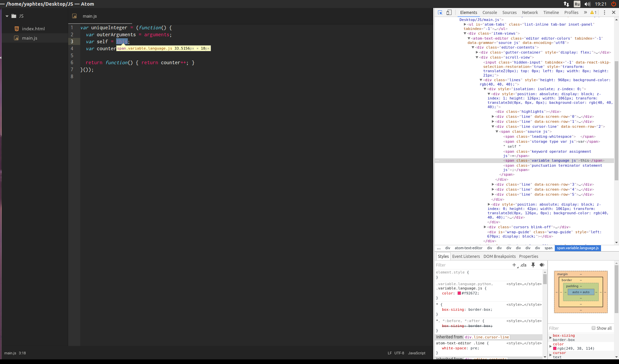Click the div.line.cursor-line inherited link
This screenshot has width=619, height=364.
click(x=487, y=337)
